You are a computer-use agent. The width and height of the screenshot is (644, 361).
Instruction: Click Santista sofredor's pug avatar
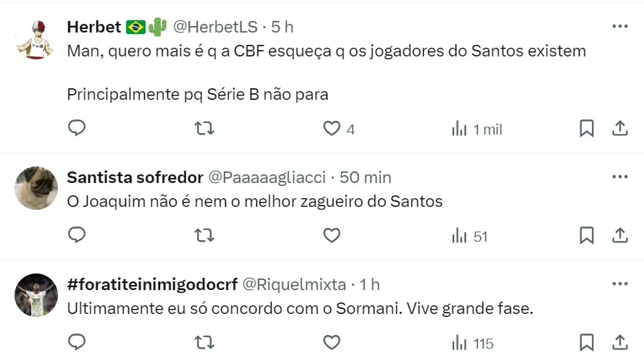click(36, 188)
